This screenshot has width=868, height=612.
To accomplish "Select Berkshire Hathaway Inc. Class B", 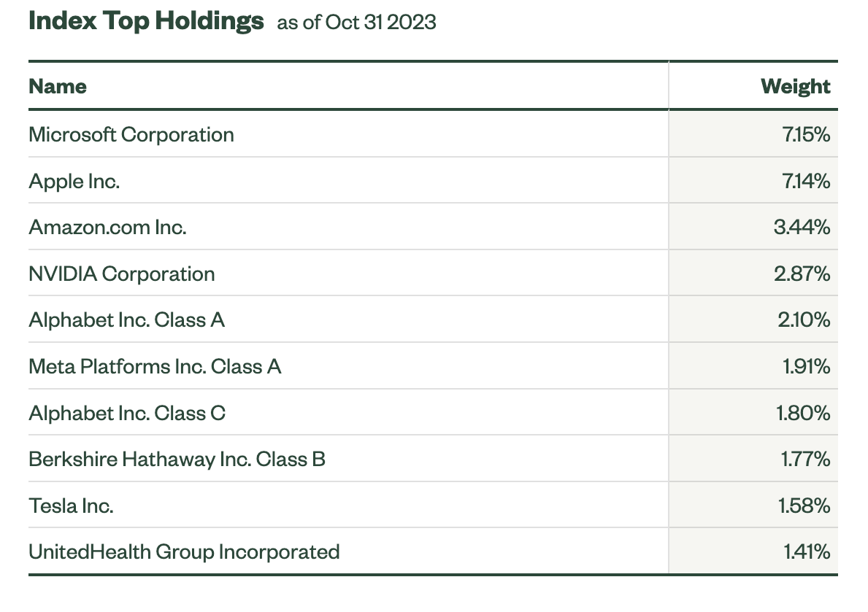I will (177, 460).
